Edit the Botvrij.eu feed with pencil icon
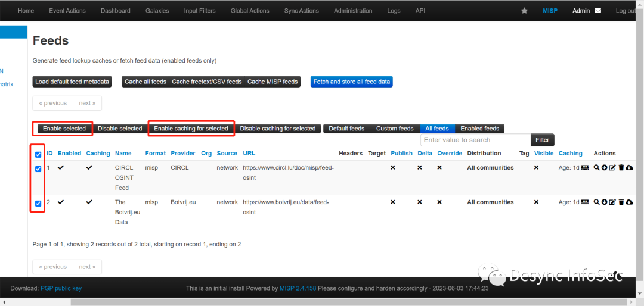The height and width of the screenshot is (306, 644). pyautogui.click(x=612, y=202)
